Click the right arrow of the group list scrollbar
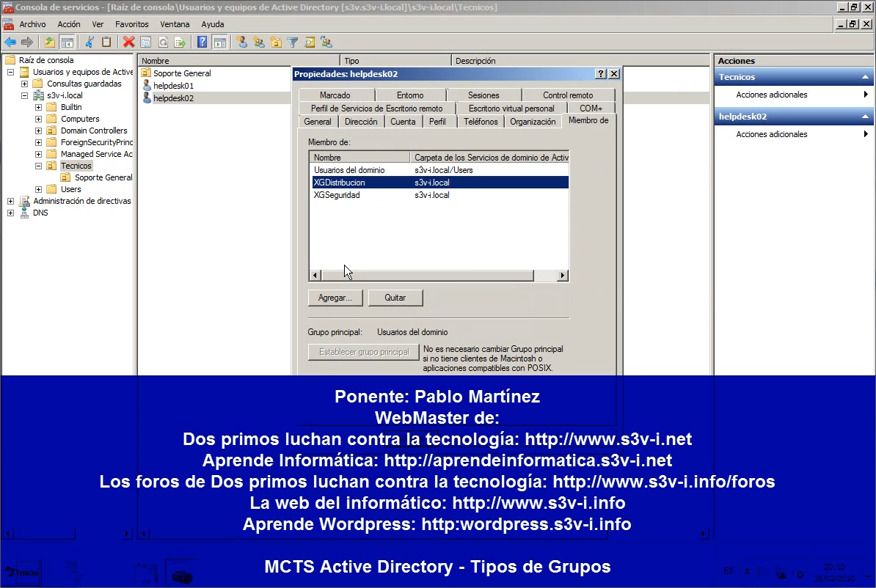The image size is (876, 588). pyautogui.click(x=563, y=276)
